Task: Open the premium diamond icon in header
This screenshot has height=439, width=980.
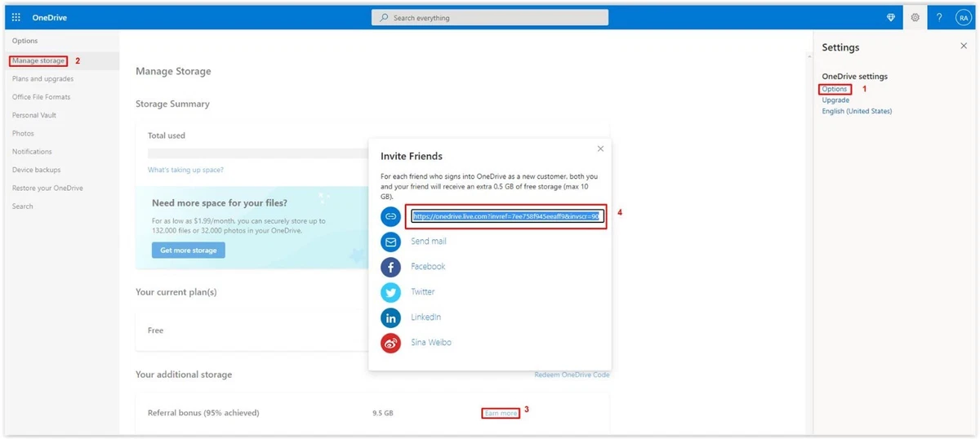Action: (891, 17)
